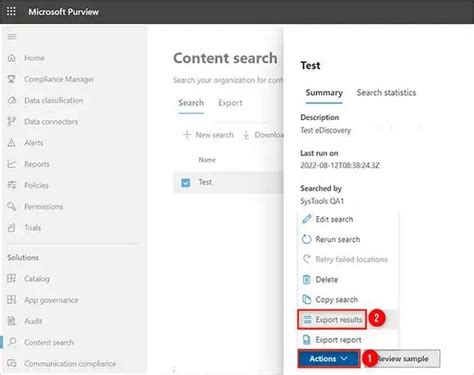474x375 pixels.
Task: Open the app launcher waffle icon
Action: coord(11,12)
